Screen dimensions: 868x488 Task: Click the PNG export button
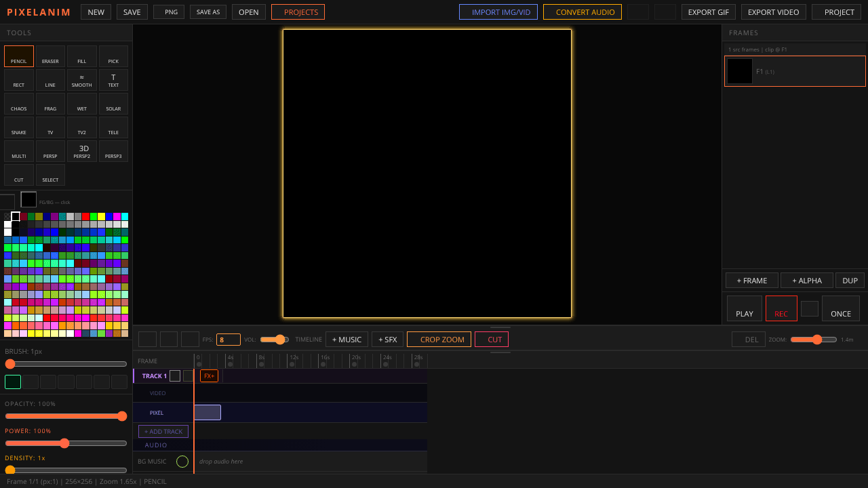pos(169,12)
